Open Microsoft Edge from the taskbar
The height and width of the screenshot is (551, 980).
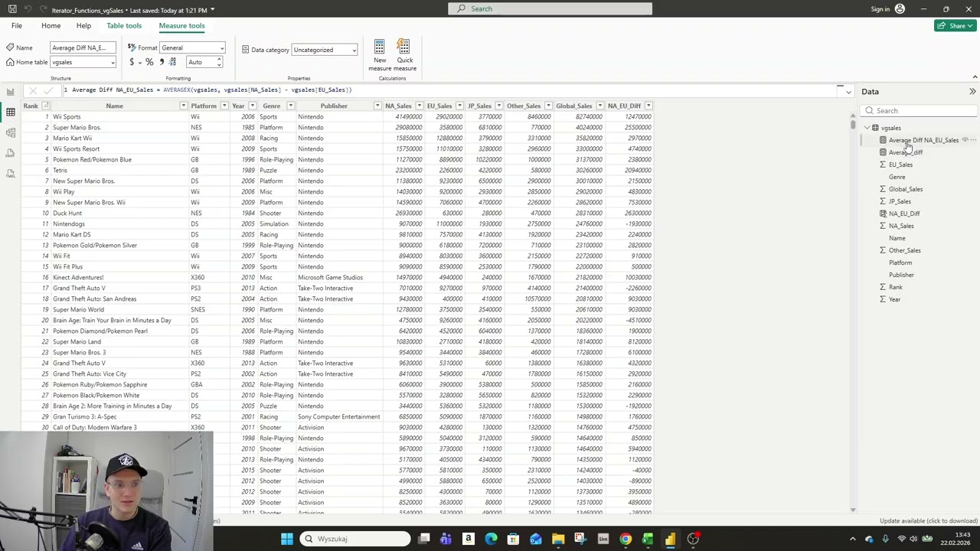[x=491, y=539]
